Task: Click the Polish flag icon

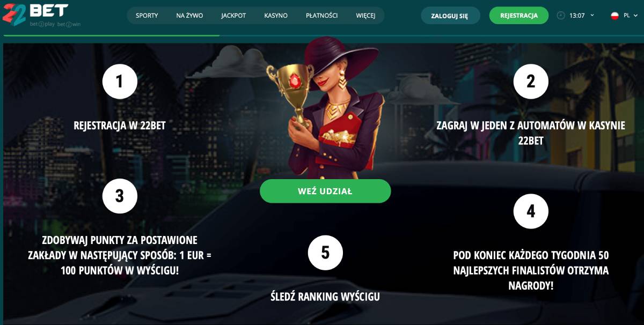Action: point(615,16)
